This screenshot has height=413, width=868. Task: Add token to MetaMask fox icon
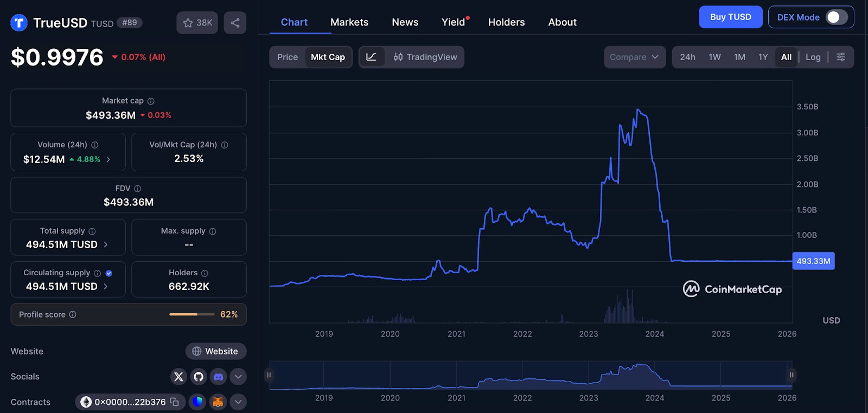pyautogui.click(x=218, y=402)
